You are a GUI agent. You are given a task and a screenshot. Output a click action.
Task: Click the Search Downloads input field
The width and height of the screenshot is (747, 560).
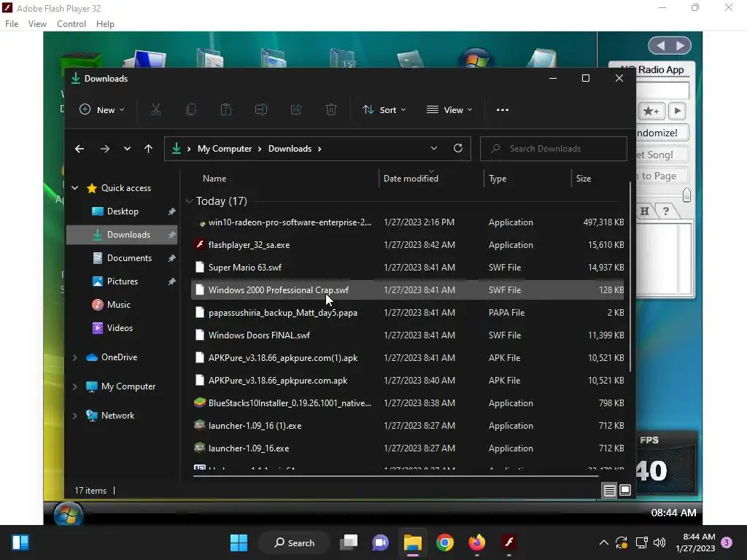tap(554, 149)
